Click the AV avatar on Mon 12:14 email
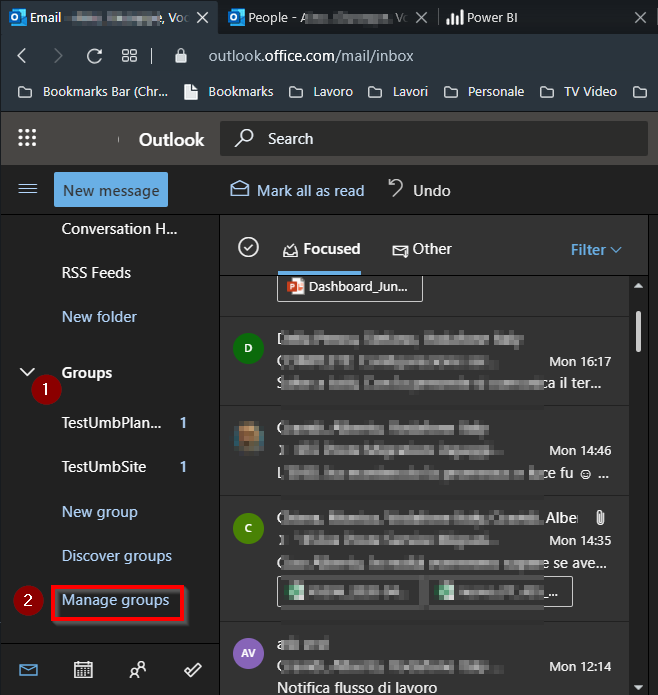The height and width of the screenshot is (695, 658). point(249,653)
